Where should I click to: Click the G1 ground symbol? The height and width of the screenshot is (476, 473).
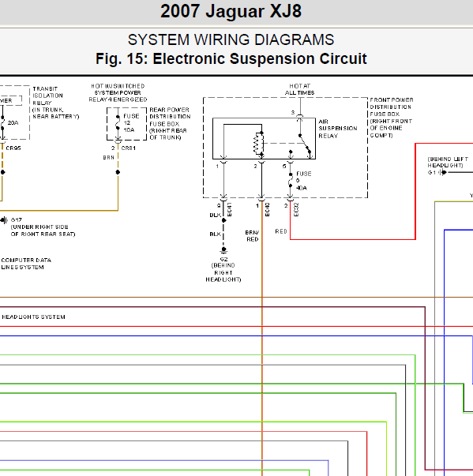pos(443,172)
